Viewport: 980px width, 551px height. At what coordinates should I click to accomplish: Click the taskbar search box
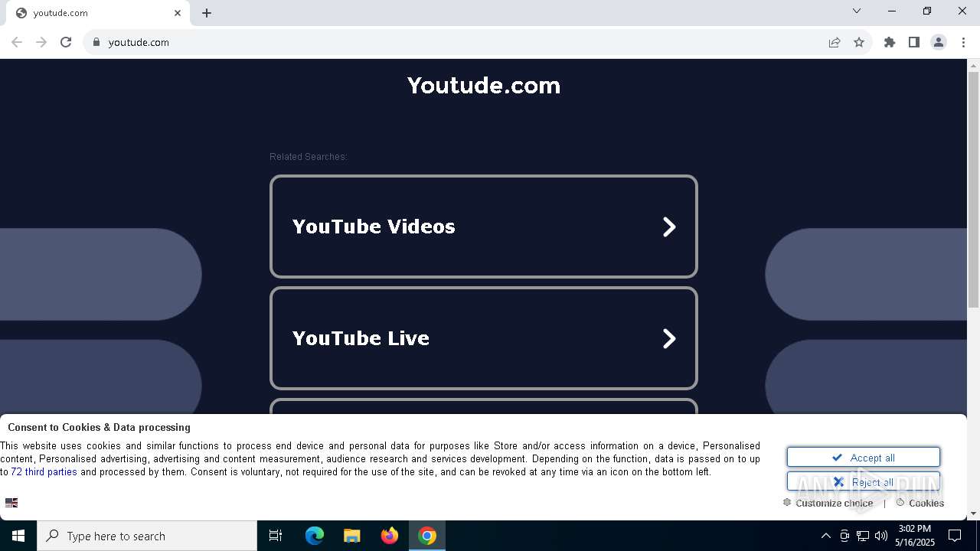(147, 536)
